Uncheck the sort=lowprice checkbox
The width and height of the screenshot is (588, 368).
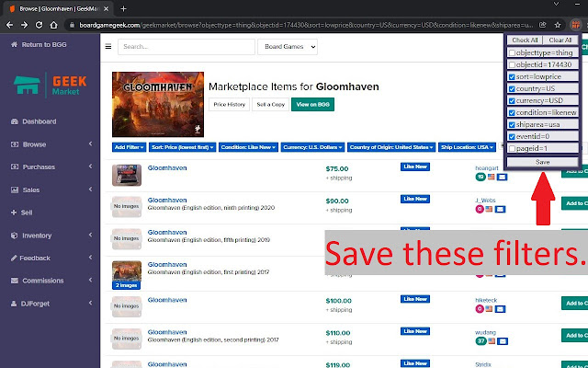coord(512,77)
